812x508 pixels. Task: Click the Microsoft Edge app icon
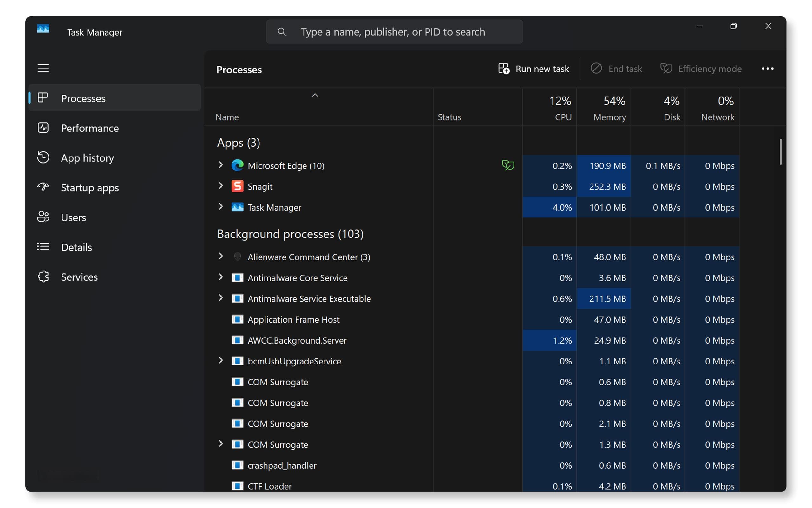[237, 165]
